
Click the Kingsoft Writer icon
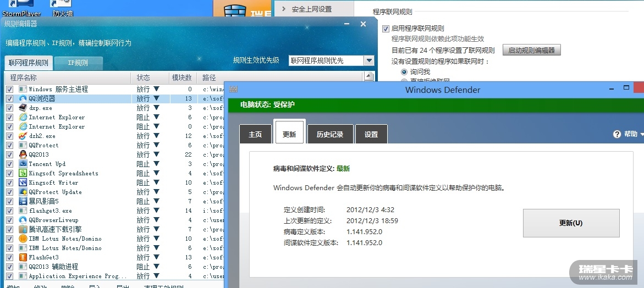[x=23, y=182]
